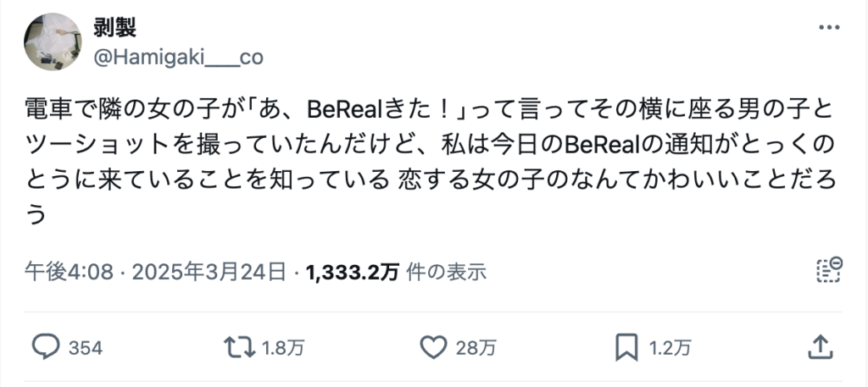This screenshot has width=868, height=387.
Task: Click the 354 replies count
Action: pyautogui.click(x=85, y=347)
